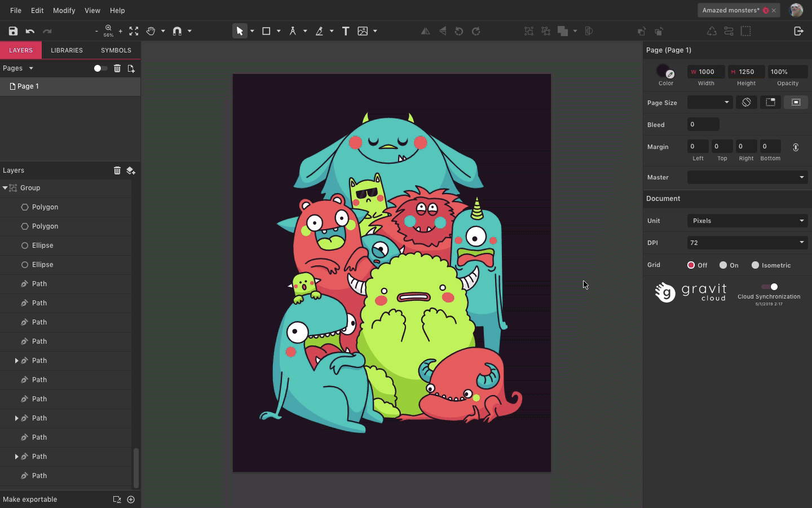Open the Pages dropdown arrow
This screenshot has height=508, width=812.
31,68
